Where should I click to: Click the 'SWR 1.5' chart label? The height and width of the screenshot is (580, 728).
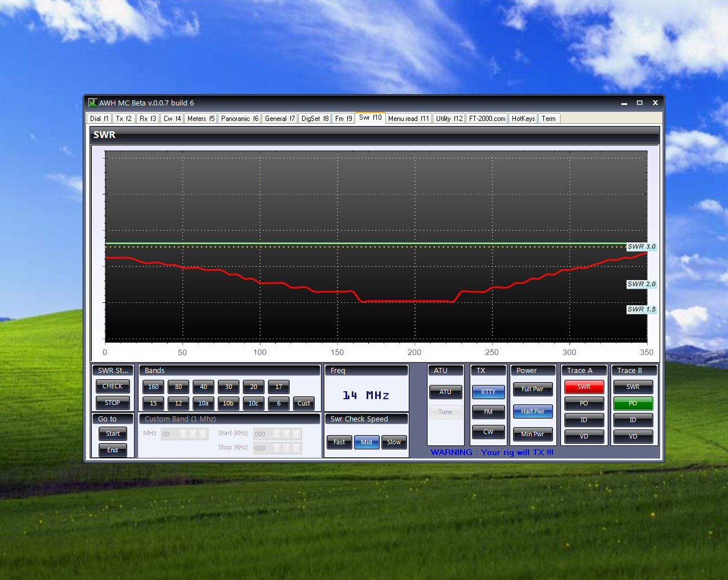(641, 309)
